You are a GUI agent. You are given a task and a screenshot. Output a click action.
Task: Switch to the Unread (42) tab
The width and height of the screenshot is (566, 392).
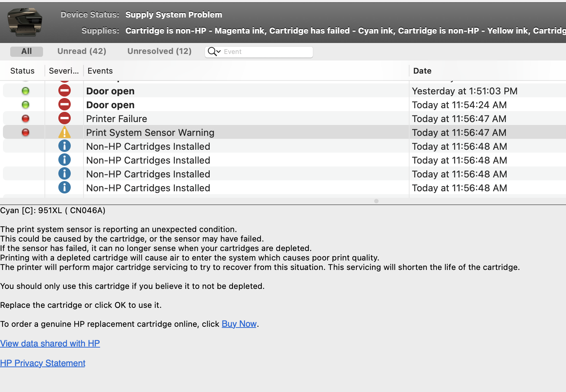82,51
